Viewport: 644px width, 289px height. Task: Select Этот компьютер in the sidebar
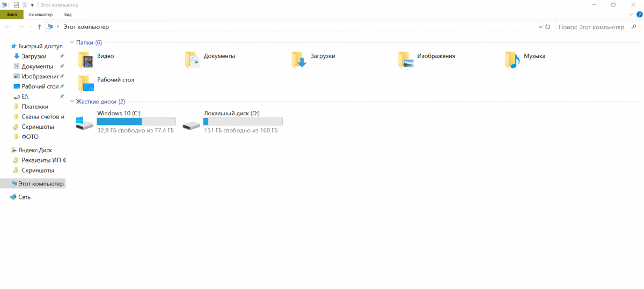point(33,184)
